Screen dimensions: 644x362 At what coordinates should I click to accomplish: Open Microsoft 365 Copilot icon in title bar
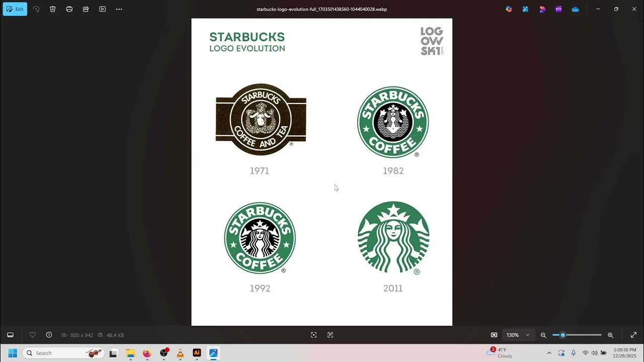pyautogui.click(x=509, y=9)
